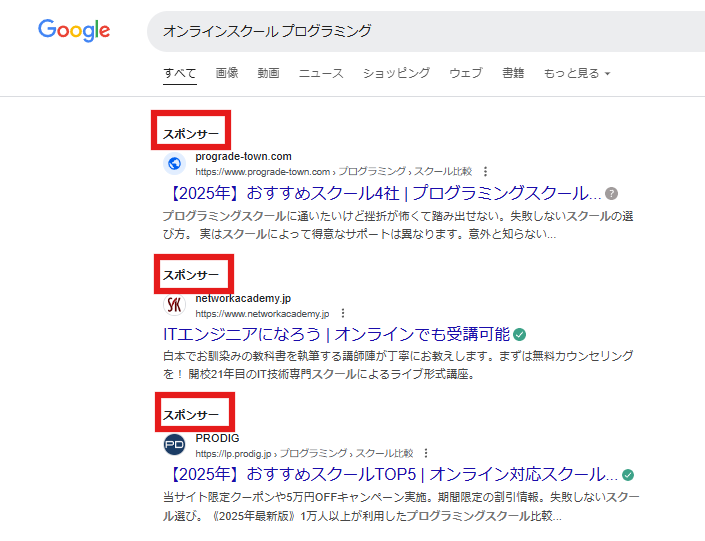The height and width of the screenshot is (541, 705).
Task: Click the green verified check beside the ITエンジニアになろう title
Action: point(519,335)
